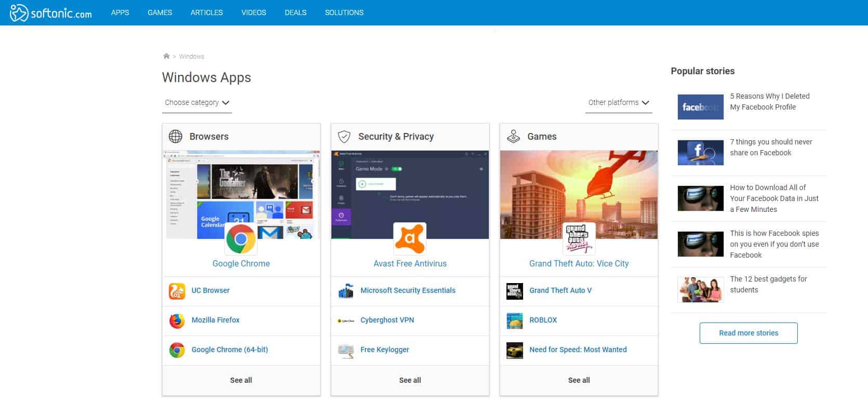Viewport: 868px width, 402px height.
Task: Click the Browsers category heading
Action: [209, 137]
